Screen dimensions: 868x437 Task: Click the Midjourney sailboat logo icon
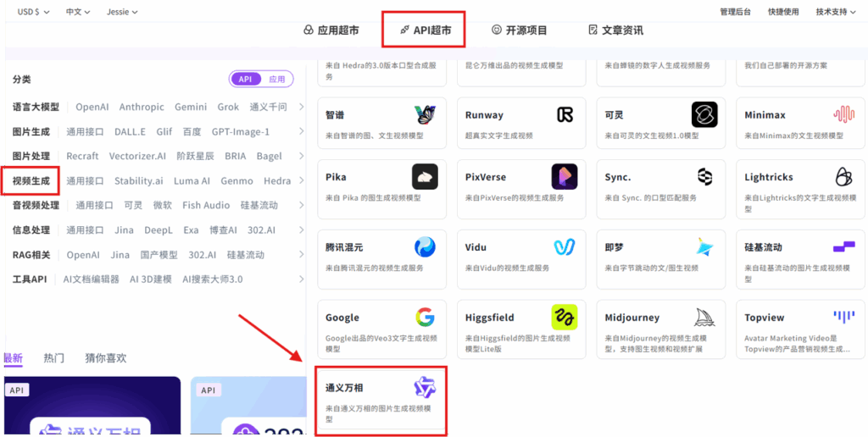point(704,318)
